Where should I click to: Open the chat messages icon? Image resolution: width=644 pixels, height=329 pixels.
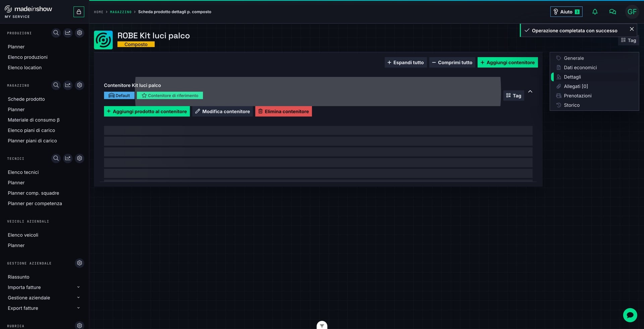tap(612, 12)
